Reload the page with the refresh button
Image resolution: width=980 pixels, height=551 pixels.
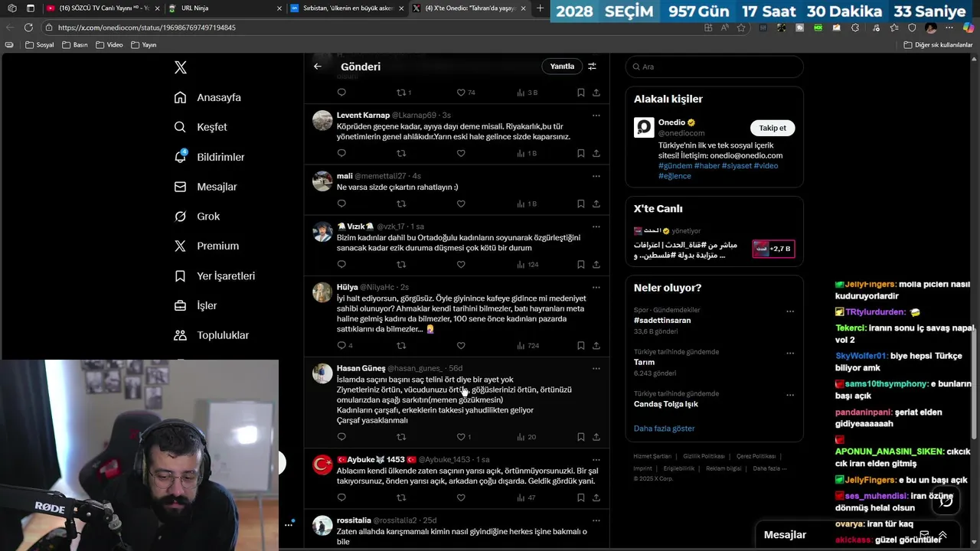click(28, 28)
